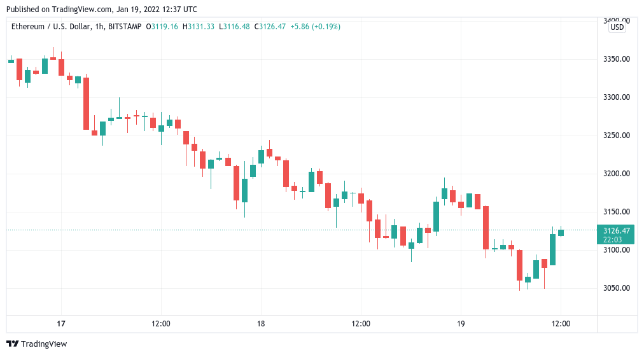Screen dimensions: 644x355
Task: Click the BITSTAMP exchange label
Action: click(125, 27)
